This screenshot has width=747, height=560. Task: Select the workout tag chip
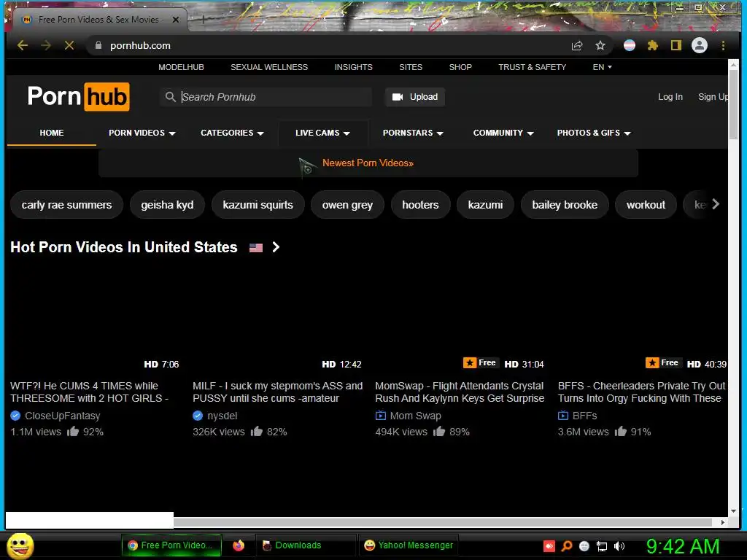646,205
